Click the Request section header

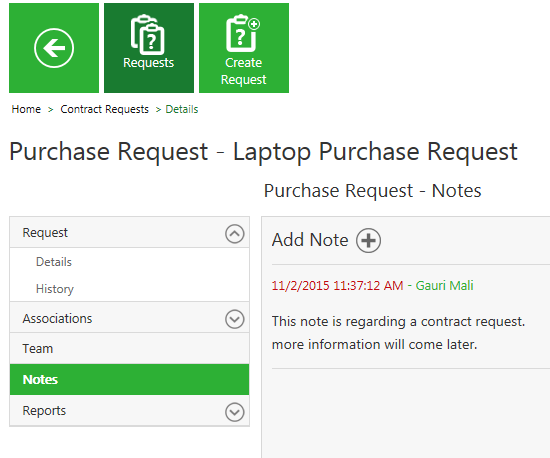click(x=129, y=233)
